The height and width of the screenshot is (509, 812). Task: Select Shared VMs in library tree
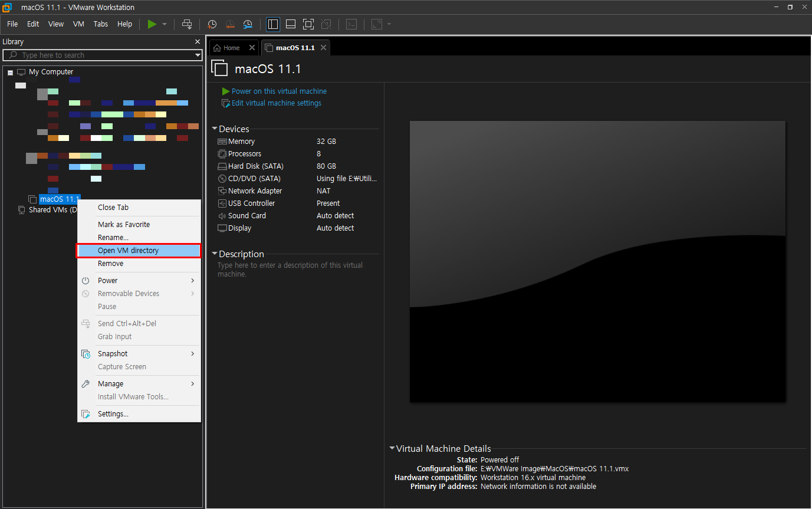(x=53, y=210)
